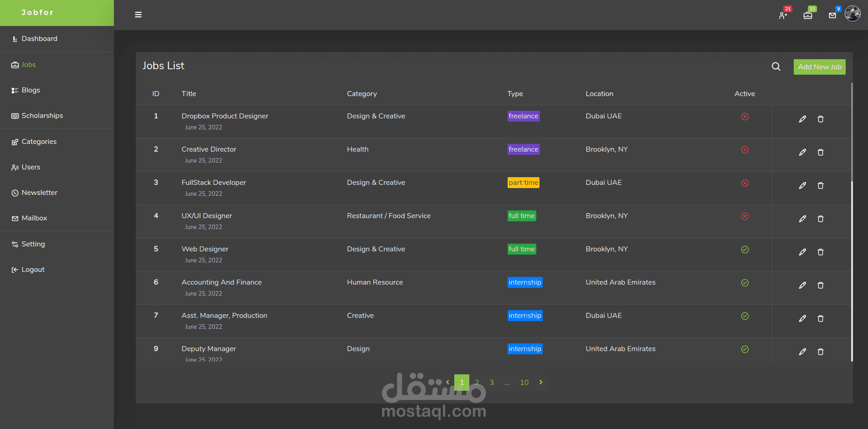868x429 pixels.
Task: Open Jobs in sidebar
Action: [x=57, y=65]
